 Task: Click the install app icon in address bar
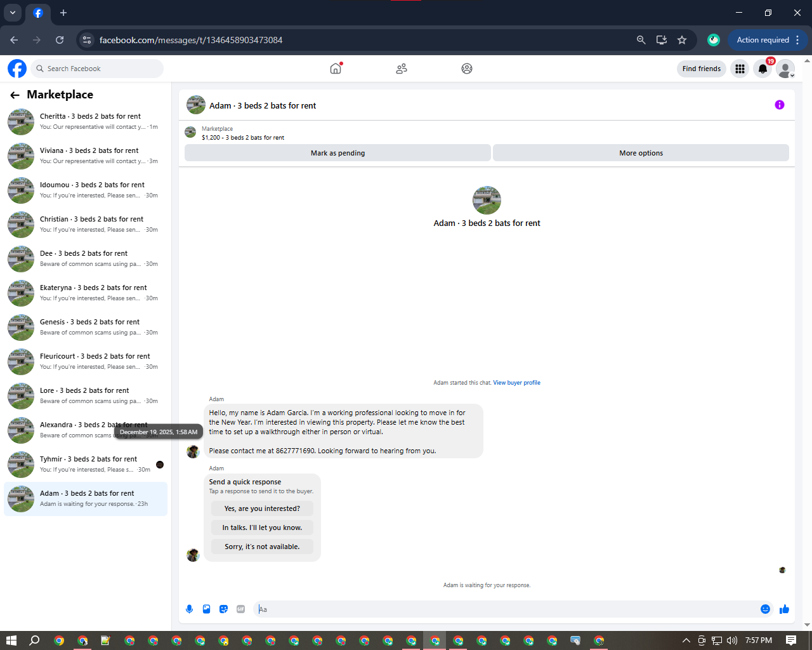662,40
